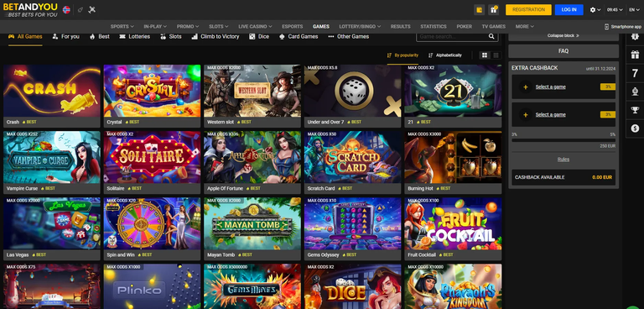
Task: Open the RESULTS nav item
Action: [x=401, y=26]
